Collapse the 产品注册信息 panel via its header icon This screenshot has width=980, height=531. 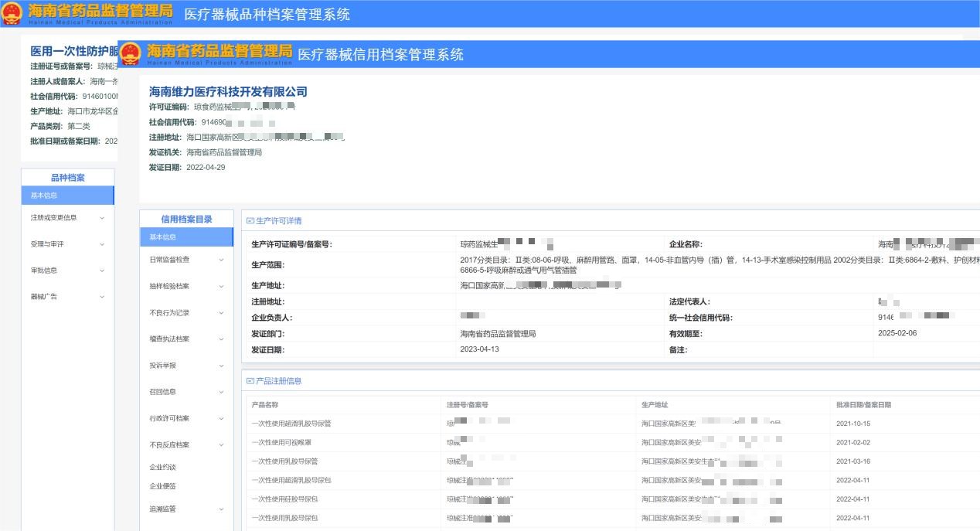[x=250, y=381]
